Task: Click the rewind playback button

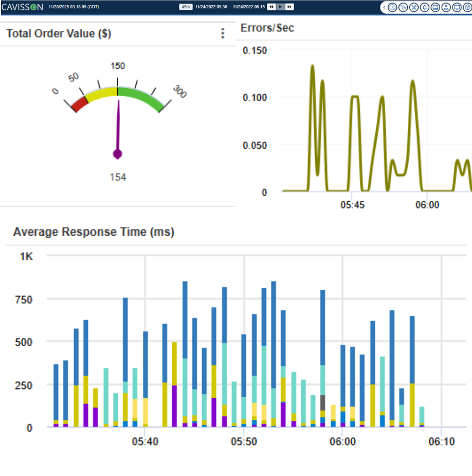Action: coord(270,7)
